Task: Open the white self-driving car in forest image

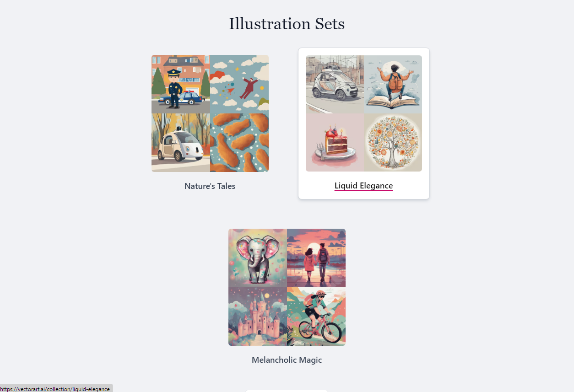Action: coord(181,143)
